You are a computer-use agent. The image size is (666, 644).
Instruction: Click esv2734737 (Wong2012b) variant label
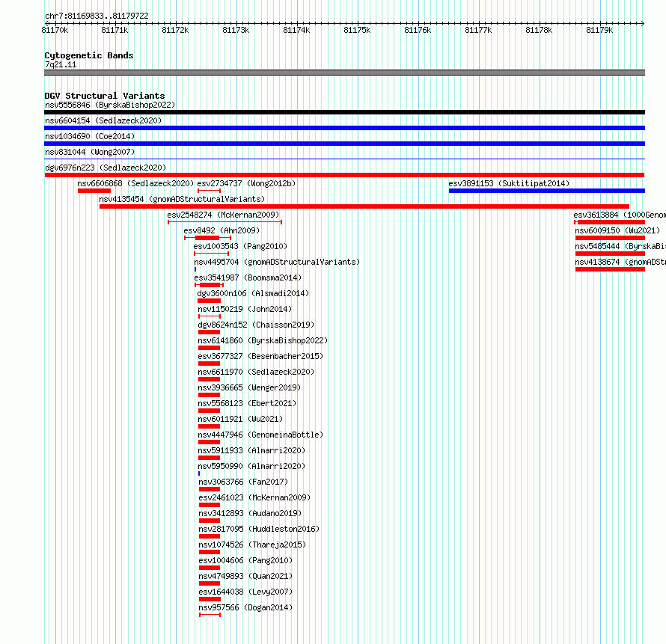tap(246, 183)
